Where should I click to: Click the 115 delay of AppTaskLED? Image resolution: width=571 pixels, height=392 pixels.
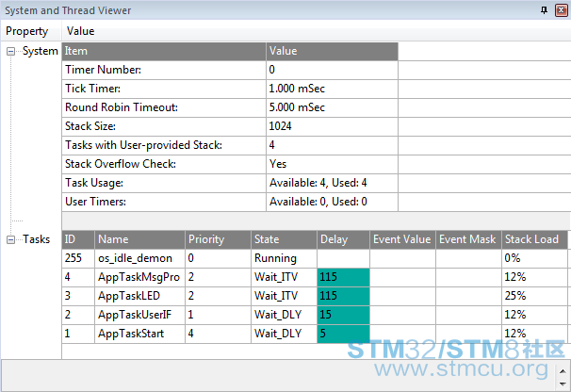(x=343, y=296)
